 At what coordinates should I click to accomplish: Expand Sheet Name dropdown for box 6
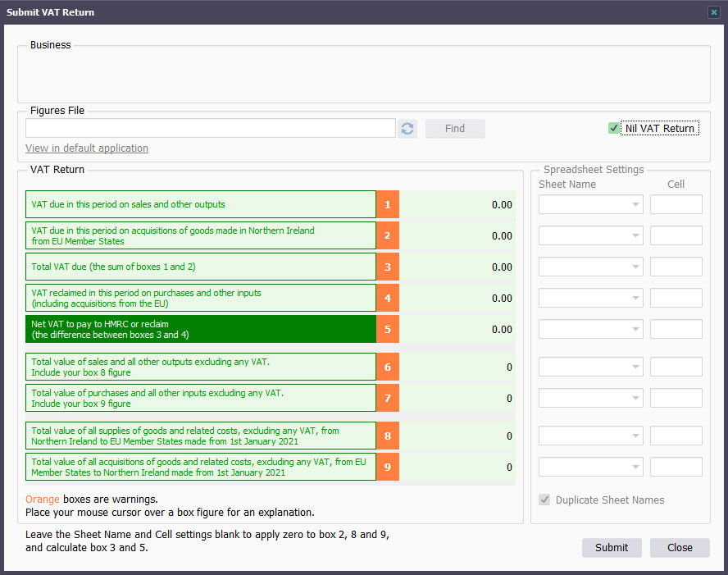[590, 367]
